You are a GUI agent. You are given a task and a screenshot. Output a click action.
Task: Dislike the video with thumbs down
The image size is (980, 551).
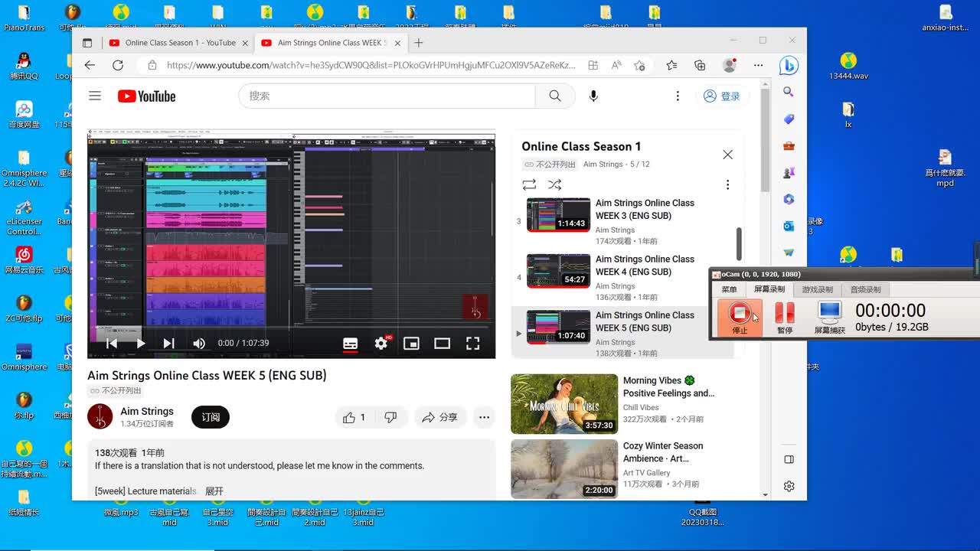coord(390,417)
